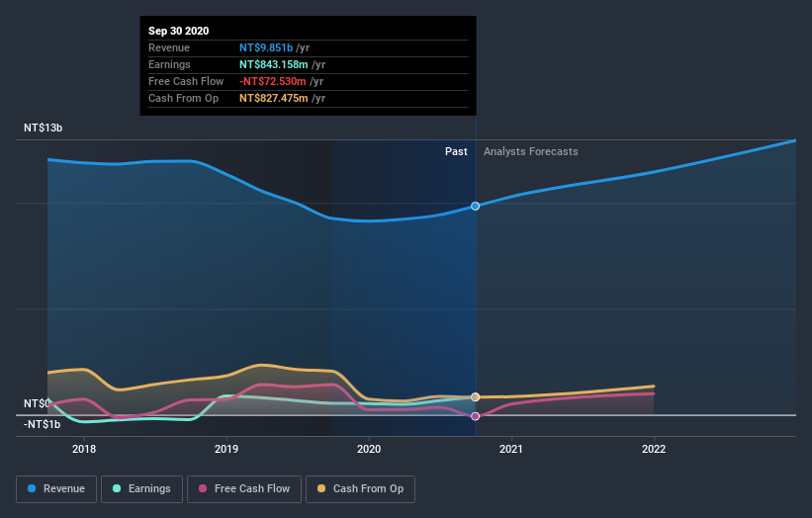This screenshot has width=812, height=518.
Task: Click the Free Cash Flow data point marker
Action: [x=475, y=416]
